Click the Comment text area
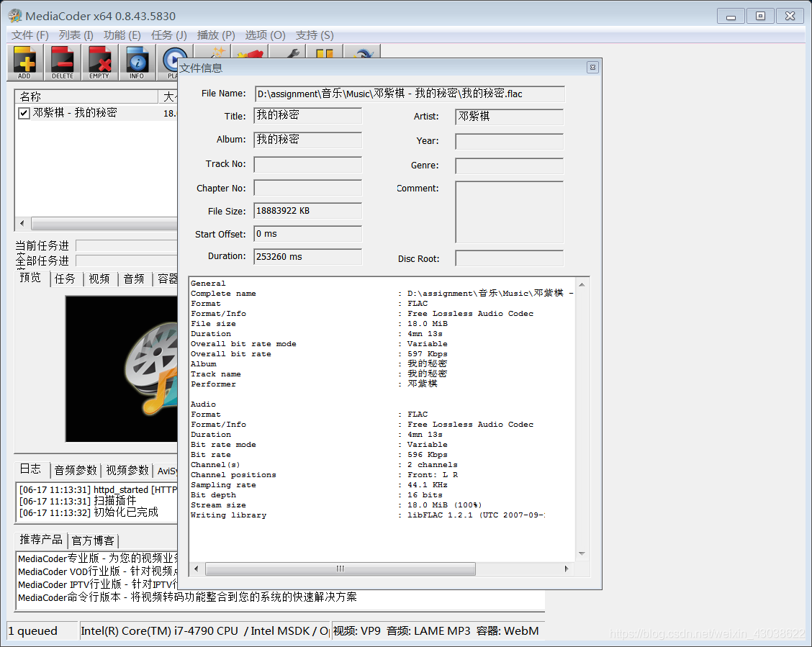This screenshot has width=812, height=647. (509, 212)
